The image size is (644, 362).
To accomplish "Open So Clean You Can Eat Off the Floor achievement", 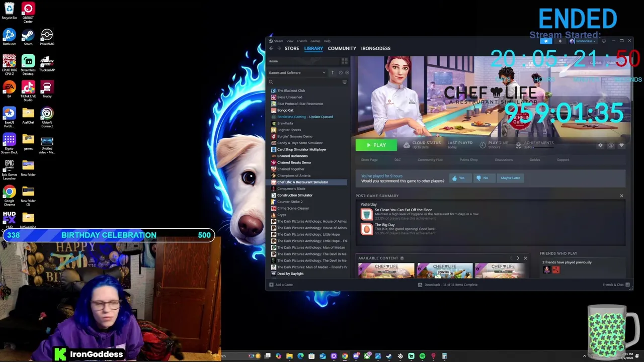I will 366,214.
